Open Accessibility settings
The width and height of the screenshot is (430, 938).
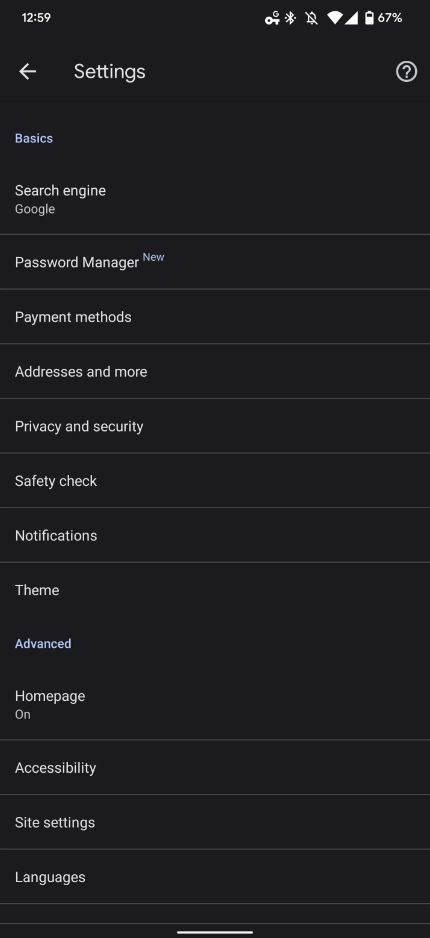(x=215, y=768)
